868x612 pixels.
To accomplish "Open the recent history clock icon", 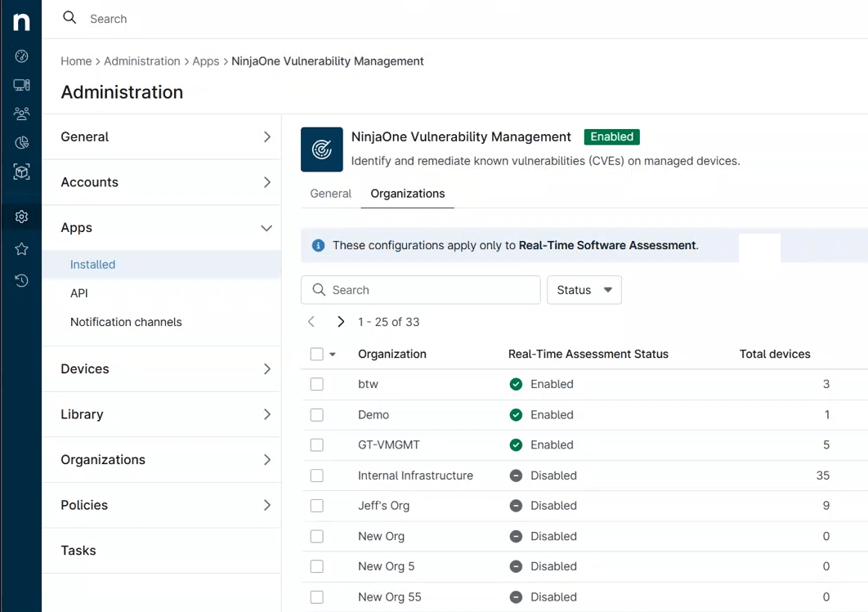I will [x=21, y=280].
